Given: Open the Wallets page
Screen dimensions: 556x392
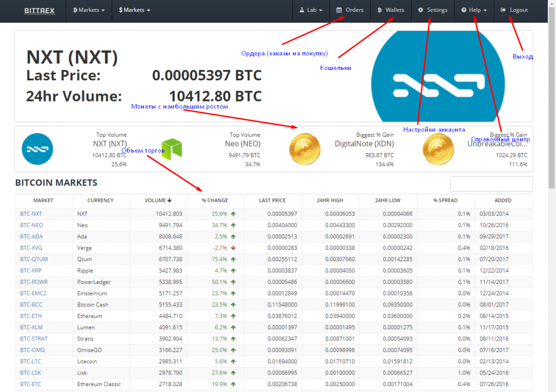Looking at the screenshot, I should coord(391,10).
